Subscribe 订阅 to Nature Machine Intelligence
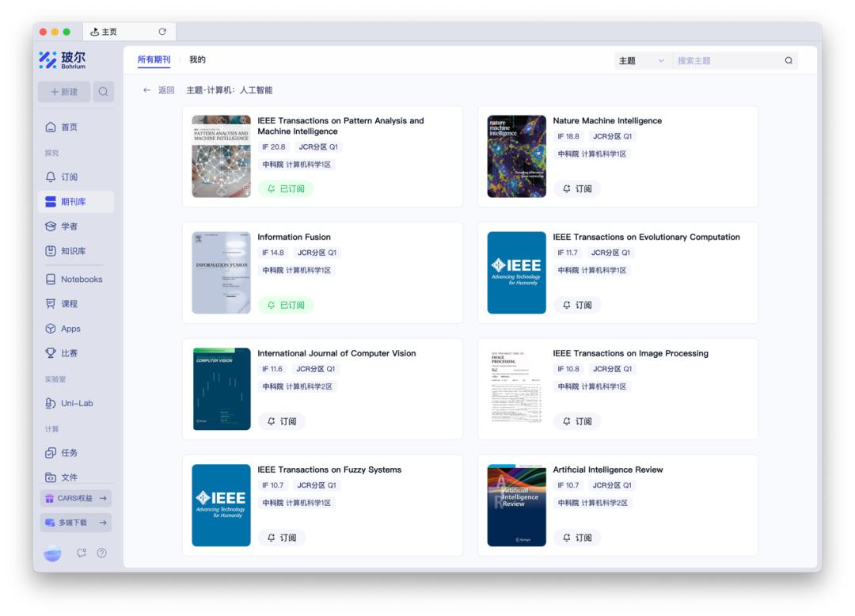This screenshot has height=616, width=855. (x=577, y=188)
